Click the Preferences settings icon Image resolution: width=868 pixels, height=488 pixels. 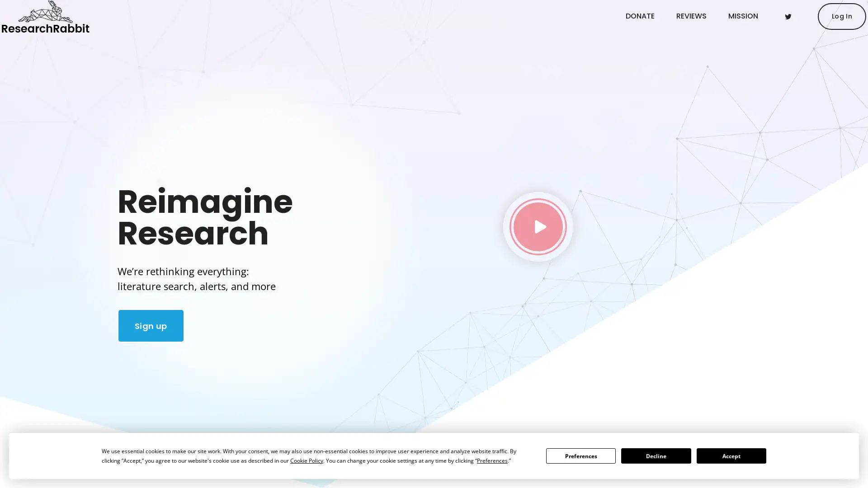580,455
